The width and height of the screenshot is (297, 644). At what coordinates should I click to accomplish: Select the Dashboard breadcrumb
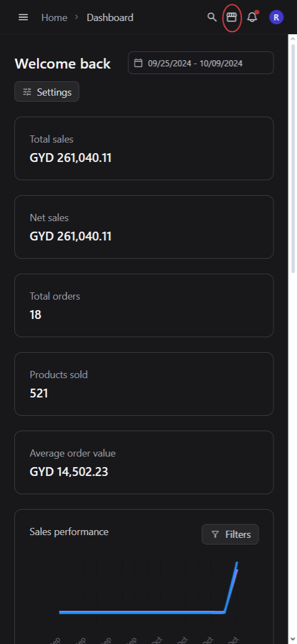click(110, 17)
